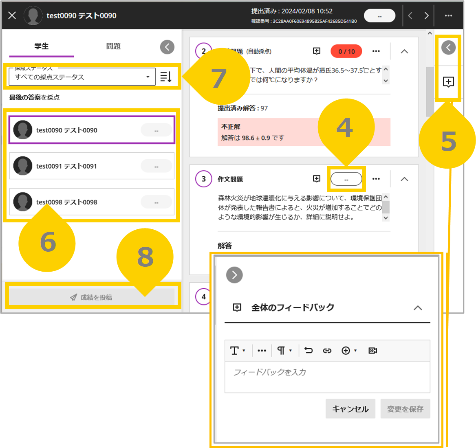Click grade pill for test0098

156,202
